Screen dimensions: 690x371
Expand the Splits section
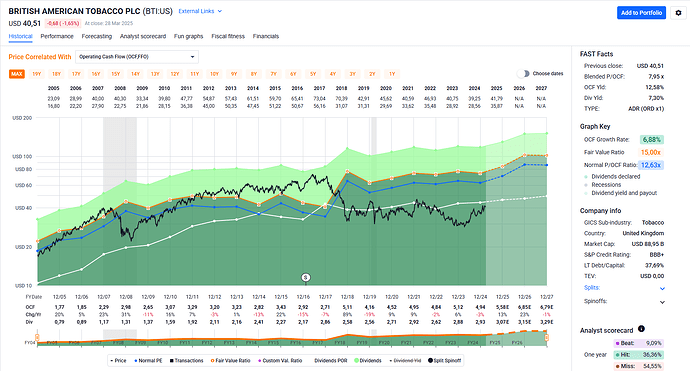[x=662, y=288]
